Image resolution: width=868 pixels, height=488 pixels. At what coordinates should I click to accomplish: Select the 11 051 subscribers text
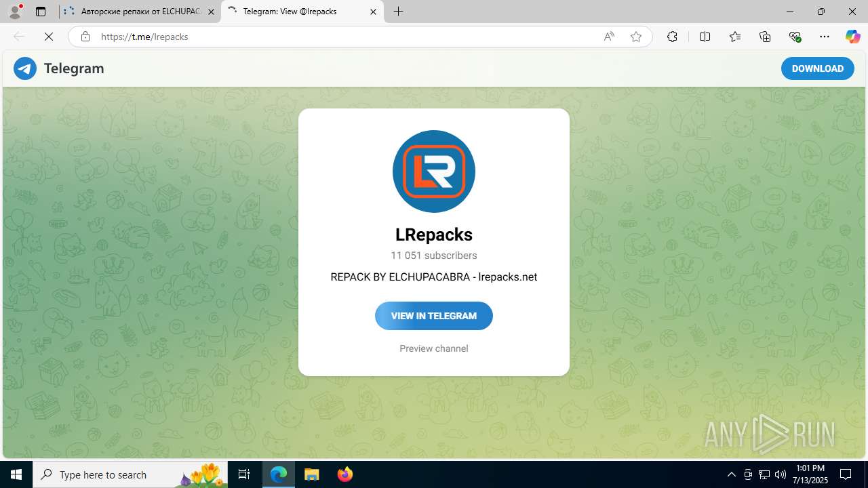coord(434,256)
